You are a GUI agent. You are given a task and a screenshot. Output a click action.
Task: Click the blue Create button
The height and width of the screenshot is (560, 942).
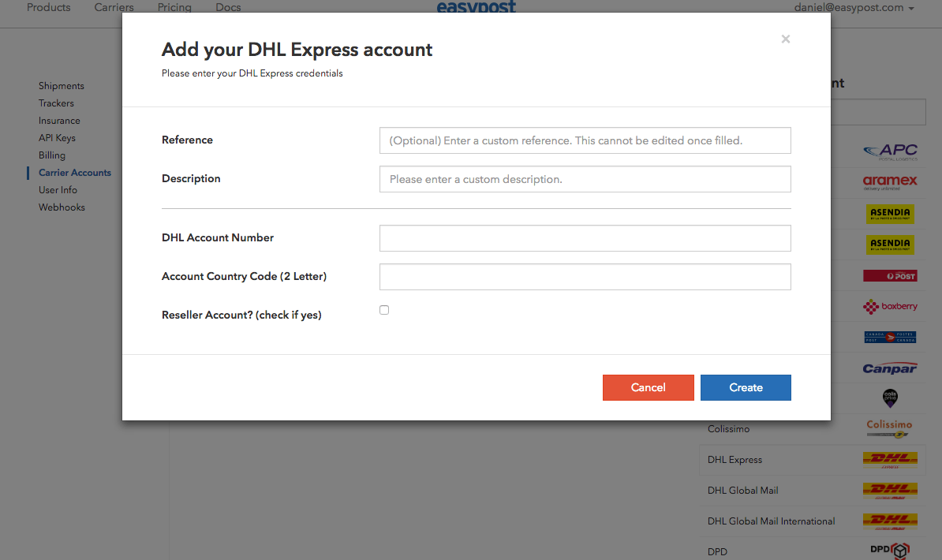coord(746,387)
